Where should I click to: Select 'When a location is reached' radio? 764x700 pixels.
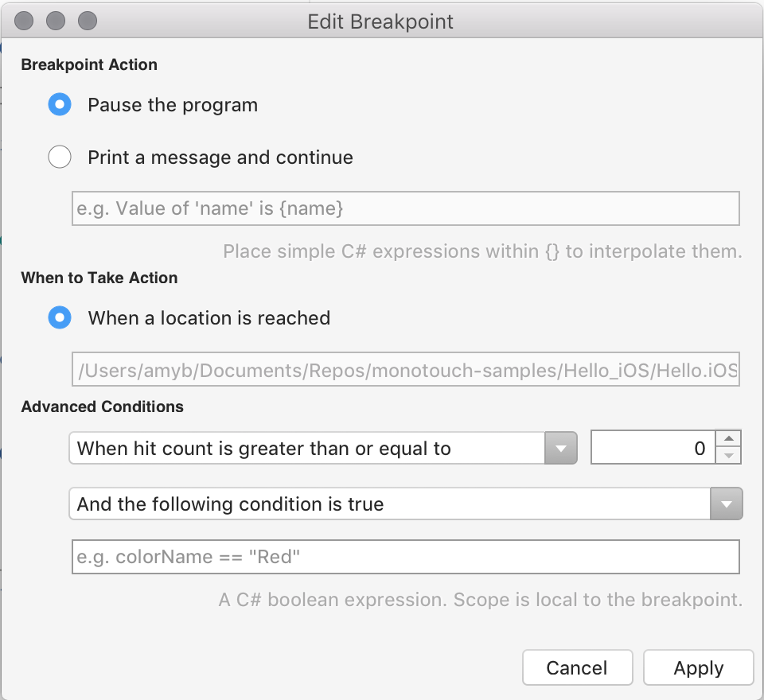[x=60, y=317]
